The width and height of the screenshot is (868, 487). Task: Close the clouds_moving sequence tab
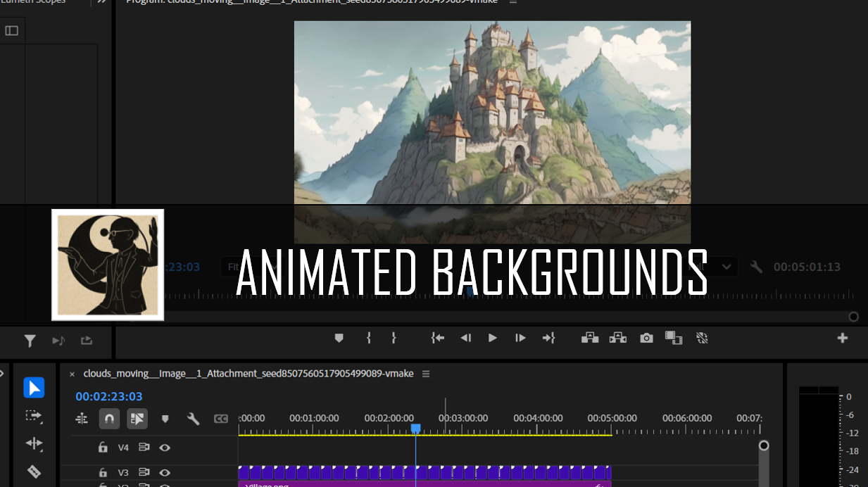pyautogui.click(x=71, y=374)
